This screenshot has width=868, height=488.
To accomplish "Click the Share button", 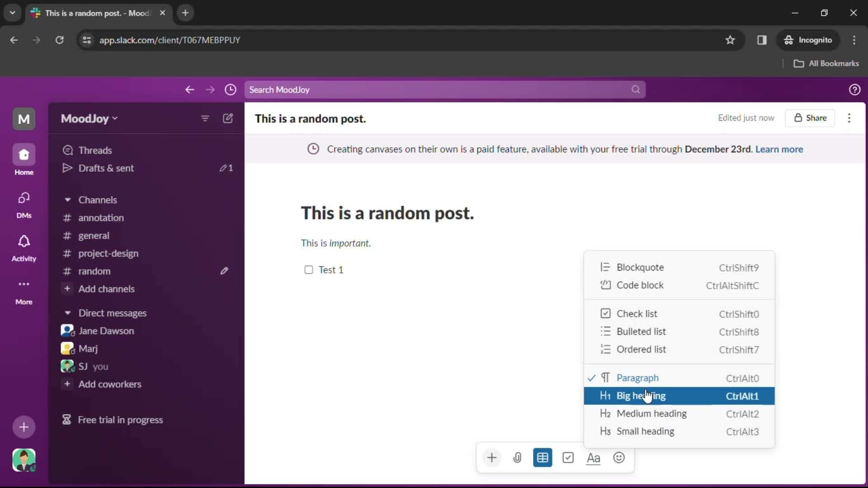I will (812, 118).
